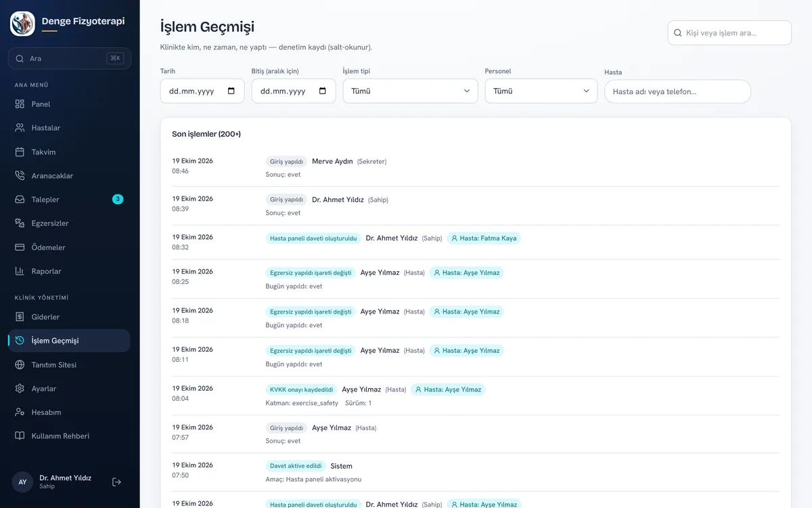Click the KVKK onayı kaydedildi tag
The height and width of the screenshot is (508, 812).
pos(302,389)
